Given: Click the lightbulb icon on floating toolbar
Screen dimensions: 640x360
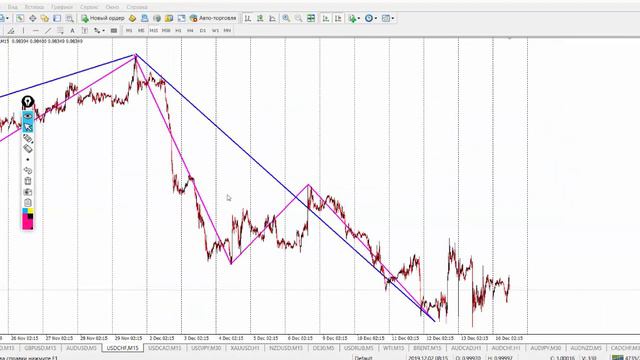Looking at the screenshot, I should click(x=28, y=102).
